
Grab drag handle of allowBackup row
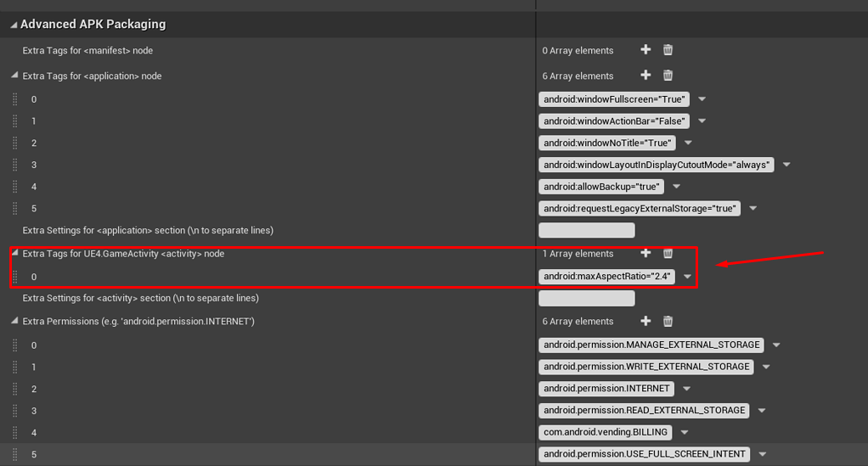click(x=15, y=187)
